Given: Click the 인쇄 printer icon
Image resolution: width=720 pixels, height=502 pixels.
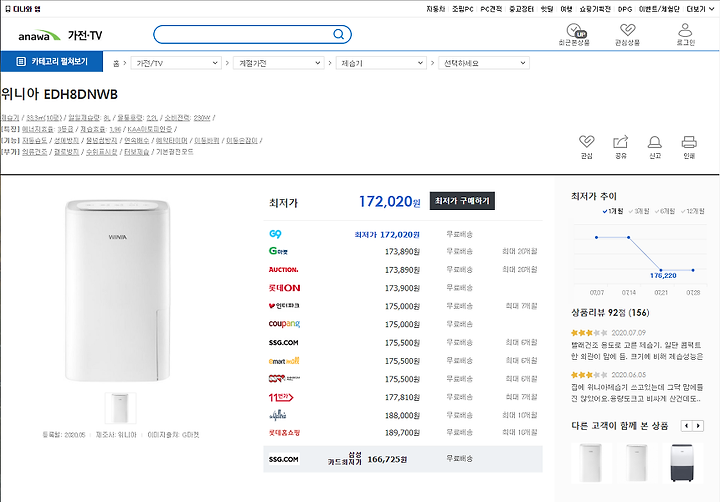Looking at the screenshot, I should [x=689, y=141].
